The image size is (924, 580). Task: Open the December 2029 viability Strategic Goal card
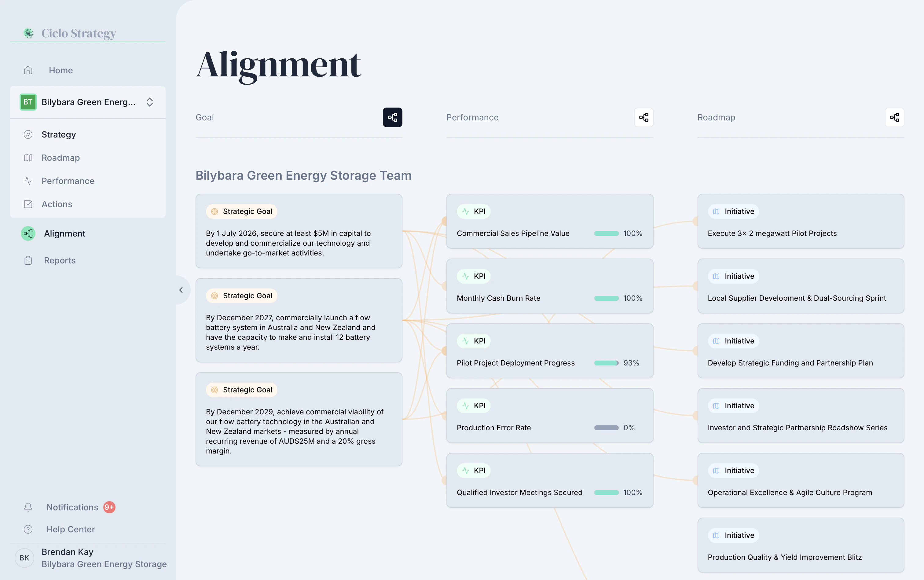point(299,419)
